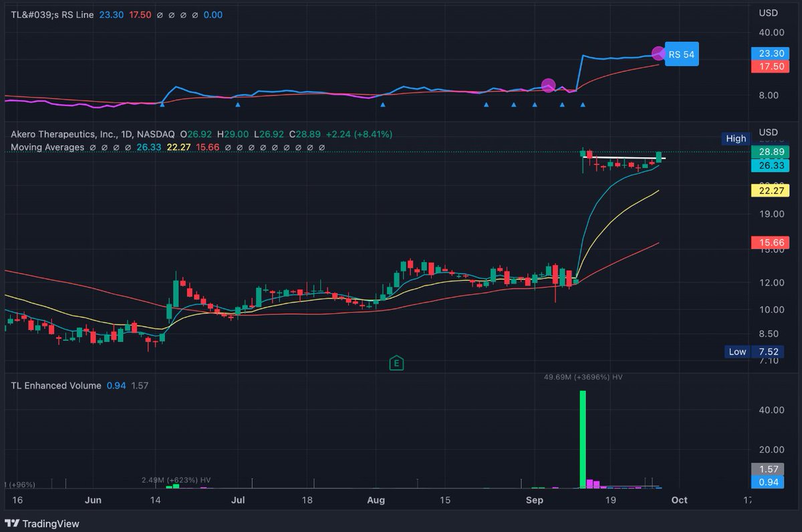Click the 12.00 price axis label

[771, 283]
